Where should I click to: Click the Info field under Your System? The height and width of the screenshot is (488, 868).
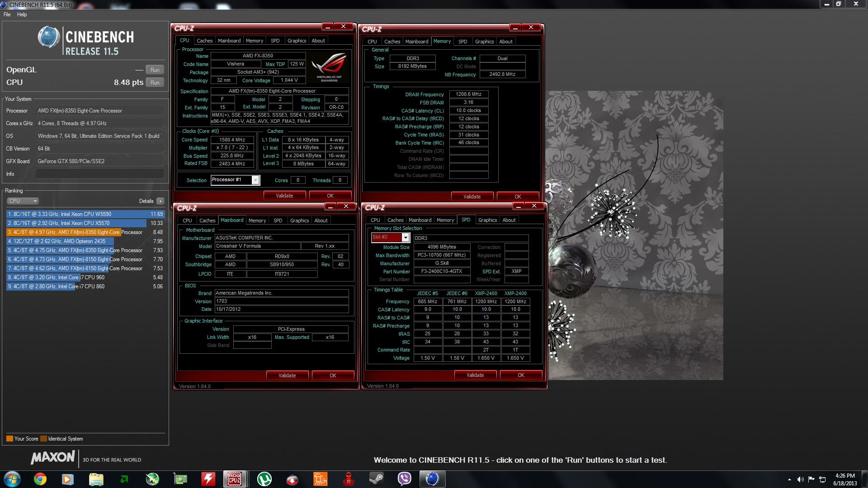(x=99, y=174)
